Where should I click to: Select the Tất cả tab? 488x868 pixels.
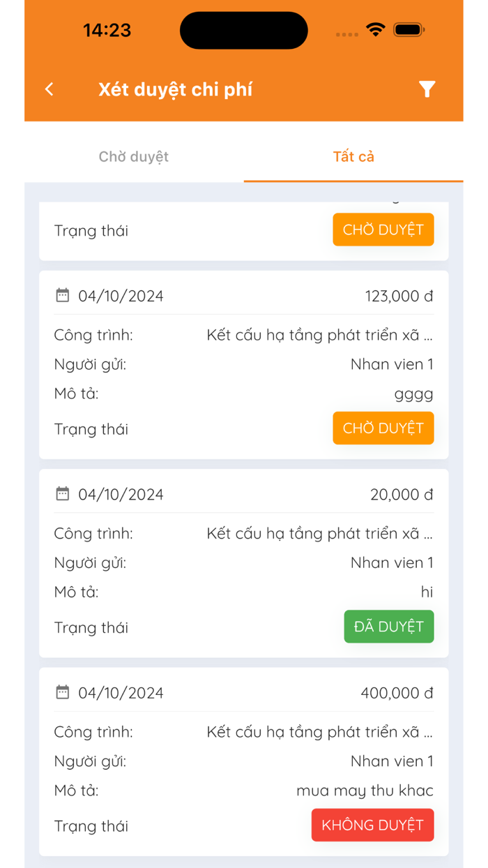353,156
